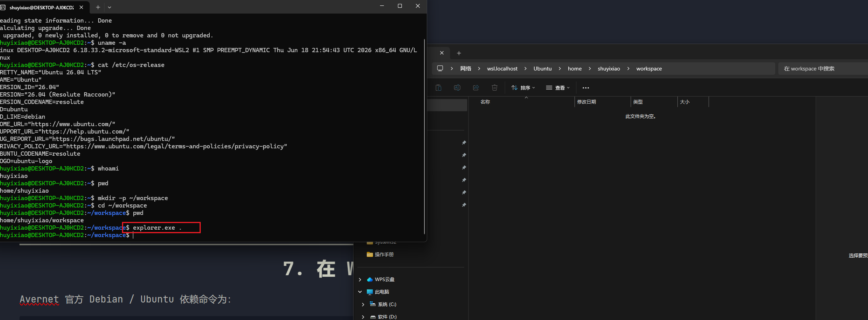Click the "uname -a" command in the terminal
This screenshot has height=320, width=868.
(112, 43)
